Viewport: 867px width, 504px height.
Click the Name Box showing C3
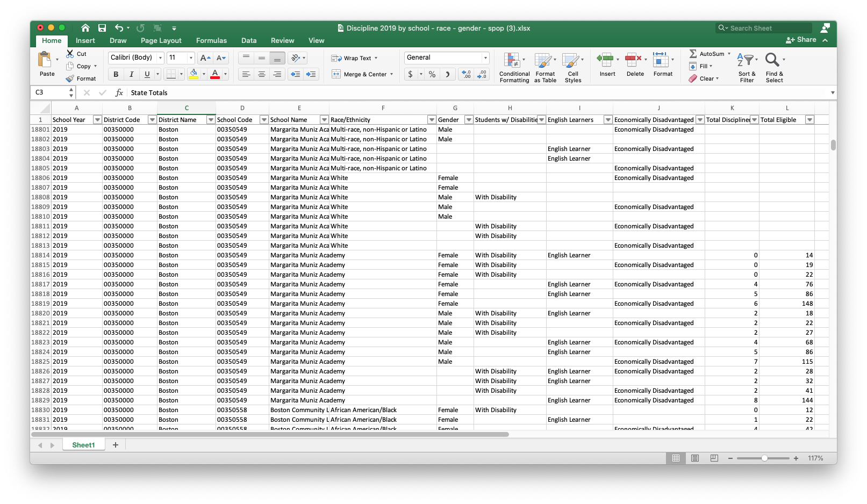pyautogui.click(x=52, y=92)
